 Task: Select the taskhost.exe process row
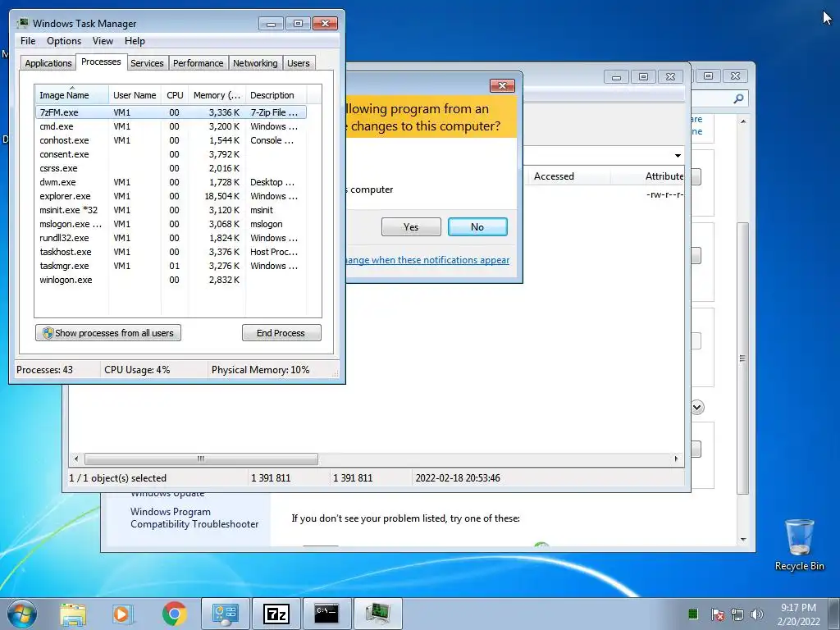pos(171,252)
